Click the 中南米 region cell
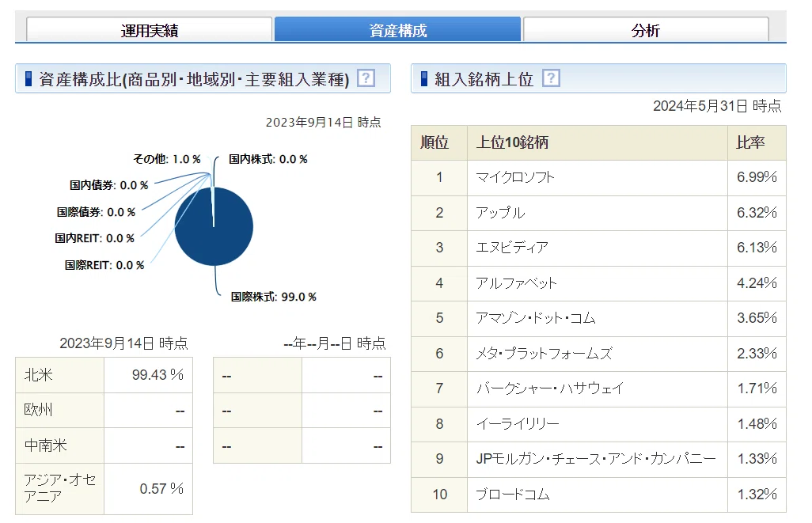Viewport: 812px width, 523px height. tap(59, 445)
